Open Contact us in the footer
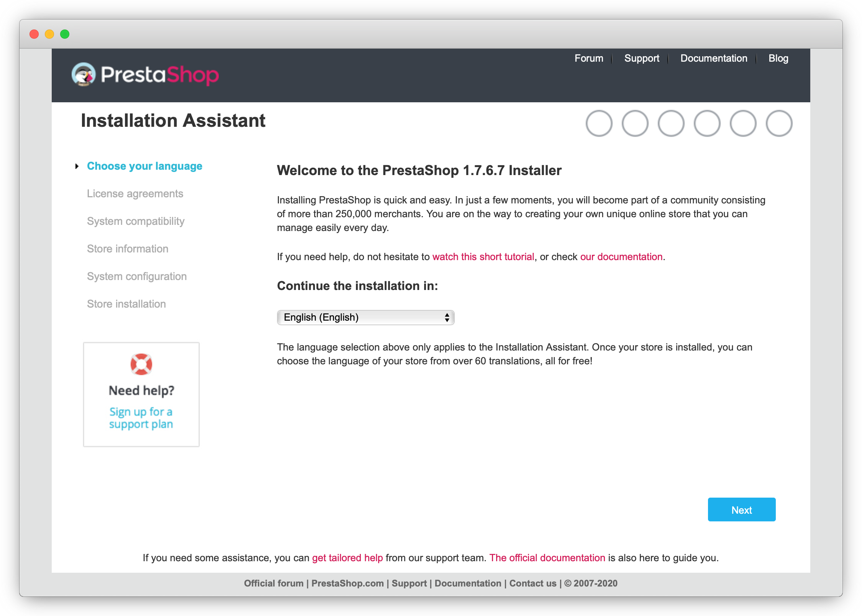The image size is (862, 616). (x=533, y=583)
